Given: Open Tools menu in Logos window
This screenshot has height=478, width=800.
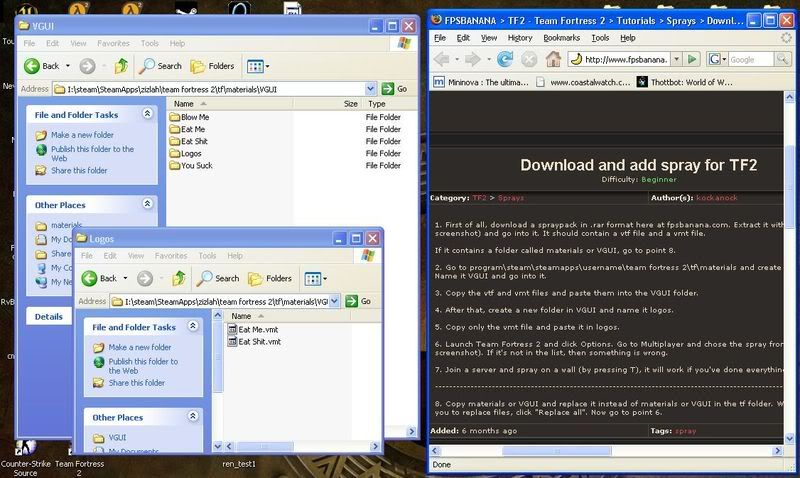Looking at the screenshot, I should tap(207, 256).
